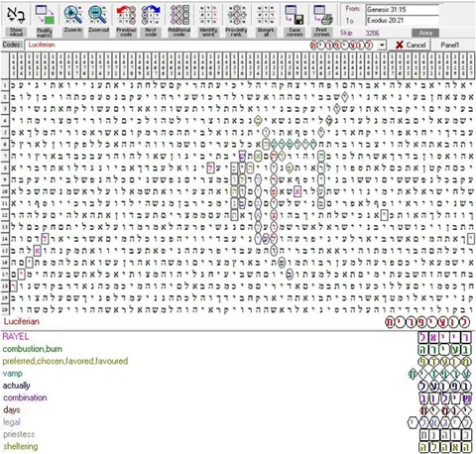Go to the Previous code
The image size is (476, 454).
point(126,15)
